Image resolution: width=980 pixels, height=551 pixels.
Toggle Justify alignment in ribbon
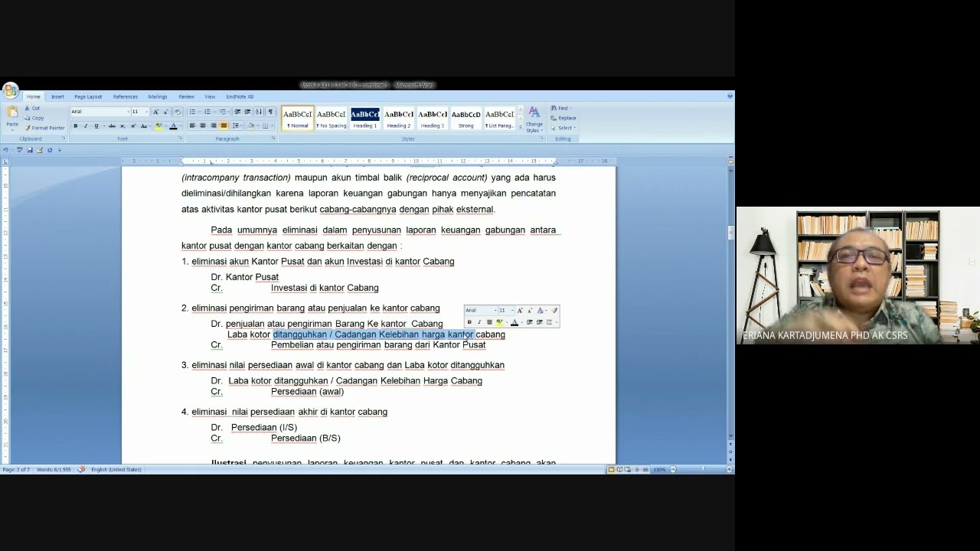tap(224, 126)
